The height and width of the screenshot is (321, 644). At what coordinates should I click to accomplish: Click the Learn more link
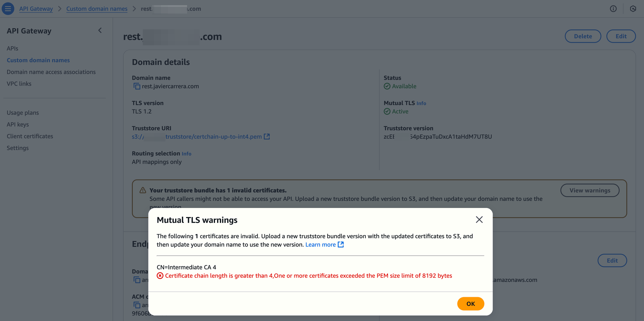pos(320,245)
